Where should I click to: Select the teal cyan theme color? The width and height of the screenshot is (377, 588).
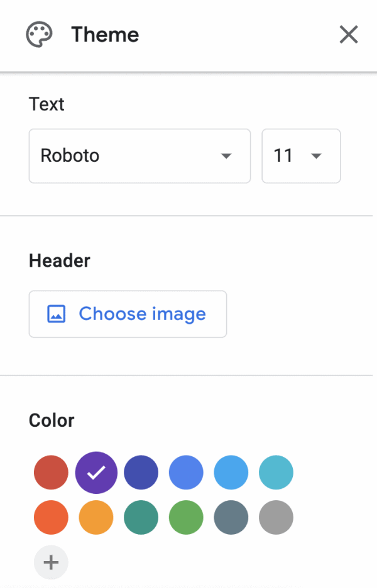[x=275, y=472]
